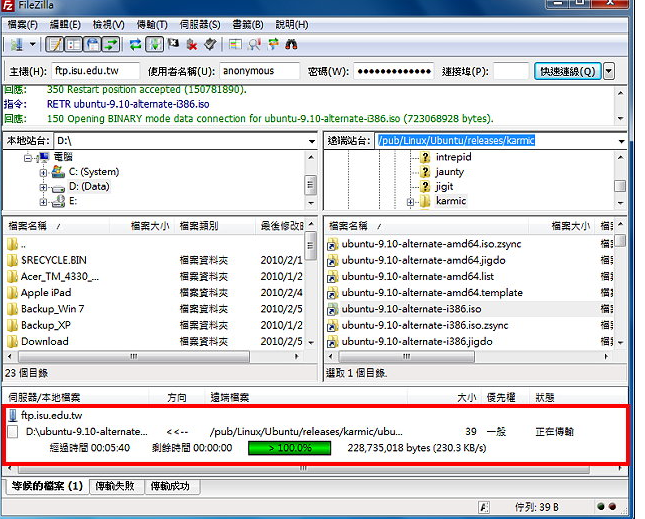This screenshot has width=645, height=519.
Task: Click the 快速連線(Q) button
Action: pos(568,71)
